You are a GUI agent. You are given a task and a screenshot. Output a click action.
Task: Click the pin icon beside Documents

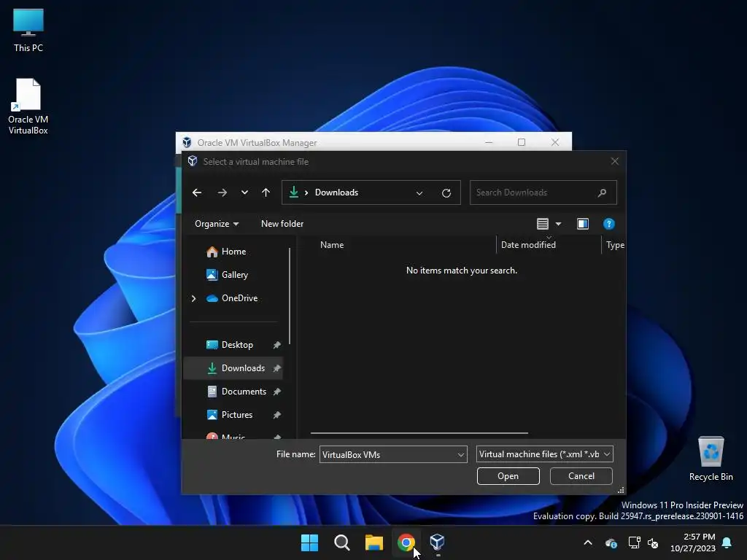tap(276, 392)
